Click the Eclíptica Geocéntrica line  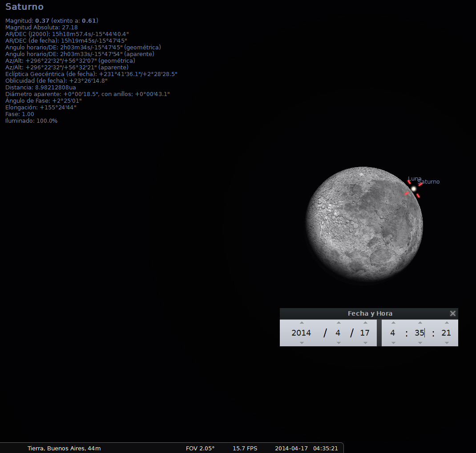(x=91, y=74)
